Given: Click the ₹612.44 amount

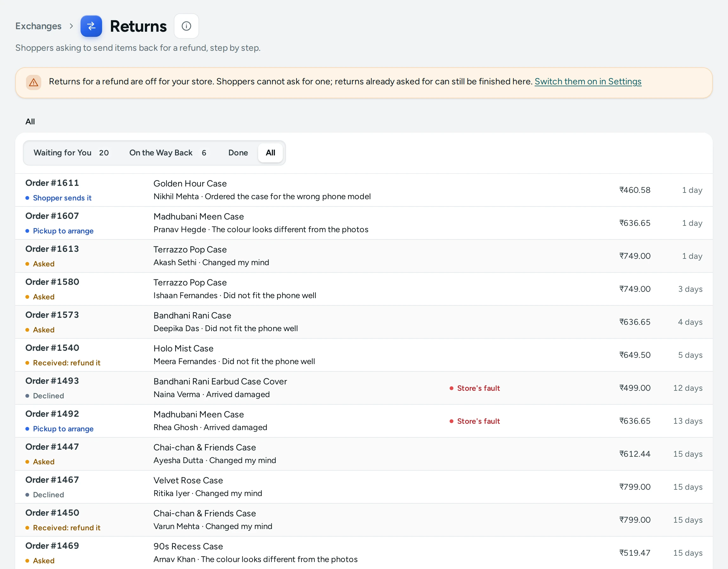Looking at the screenshot, I should [635, 454].
